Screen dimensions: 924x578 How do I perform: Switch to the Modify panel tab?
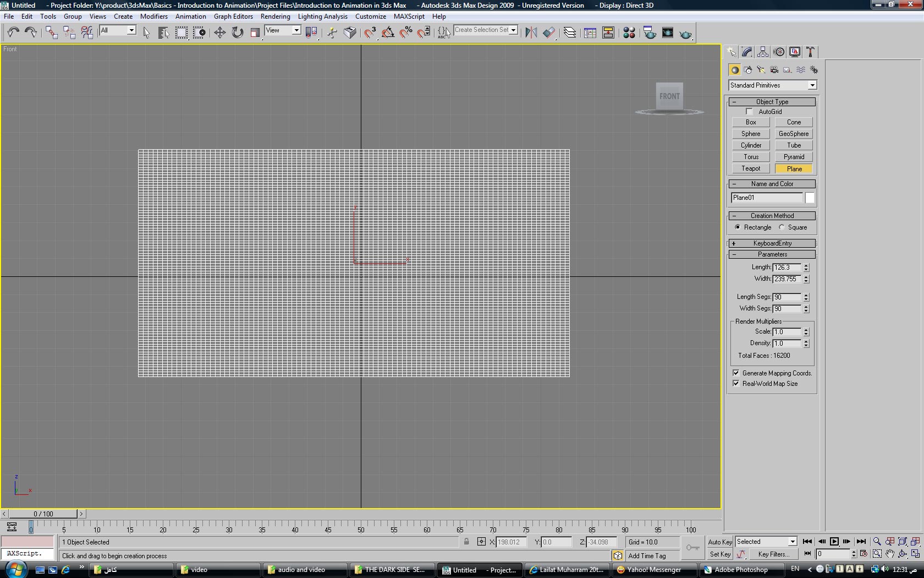tap(747, 52)
